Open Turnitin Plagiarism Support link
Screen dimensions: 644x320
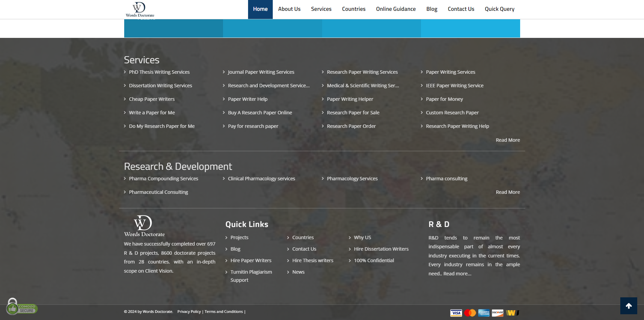251,276
